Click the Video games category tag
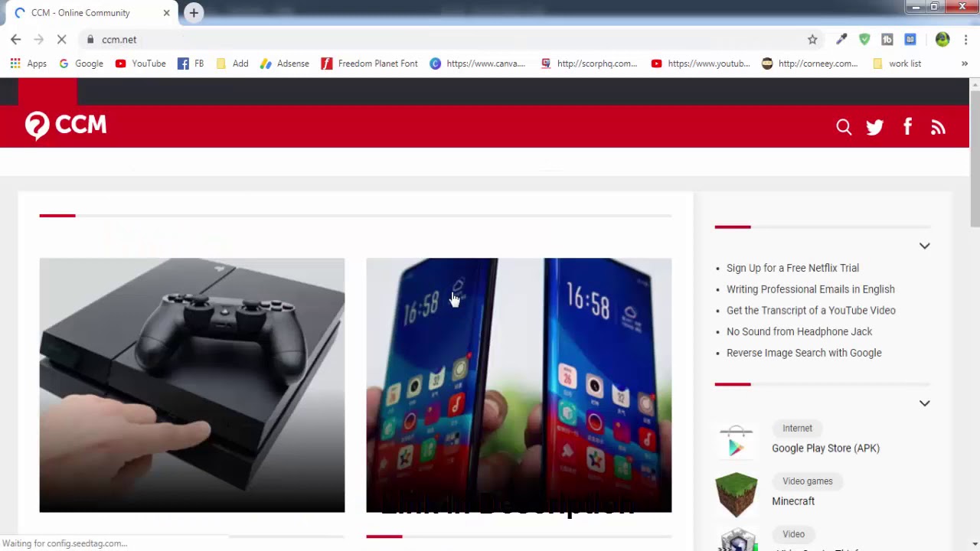Image resolution: width=980 pixels, height=551 pixels. tap(807, 481)
